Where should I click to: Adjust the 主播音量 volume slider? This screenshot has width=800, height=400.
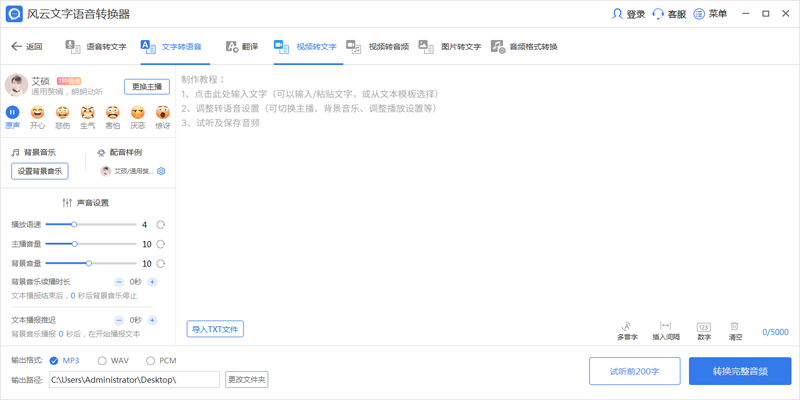[91, 244]
